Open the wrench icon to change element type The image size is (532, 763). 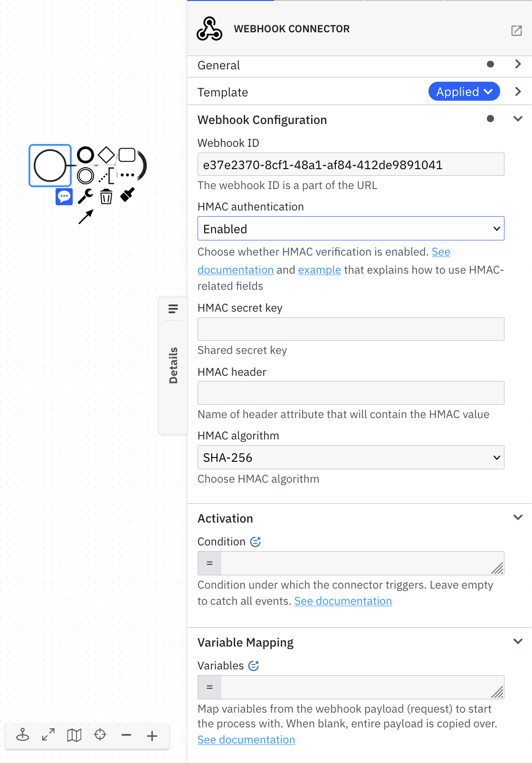85,196
